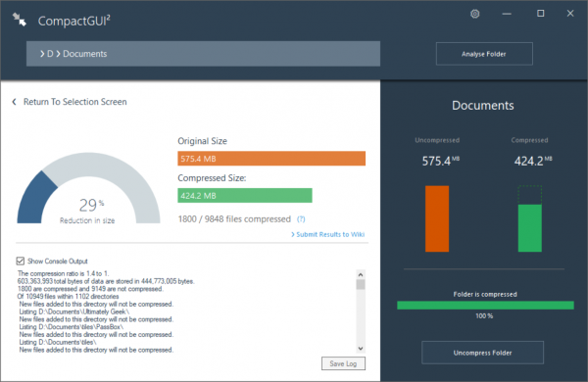Click the Documents path segment
Image resolution: width=588 pixels, height=382 pixels.
coord(84,54)
